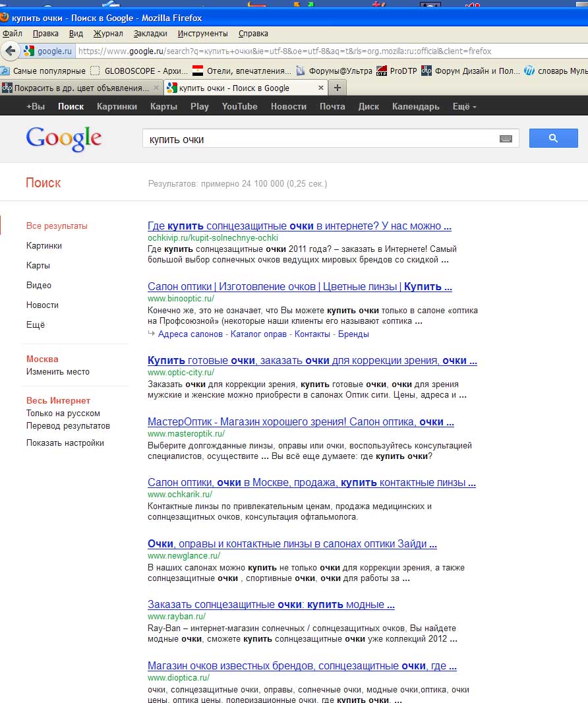This screenshot has width=588, height=703.
Task: Go to 'Новости' in the black Google bar
Action: (x=289, y=107)
